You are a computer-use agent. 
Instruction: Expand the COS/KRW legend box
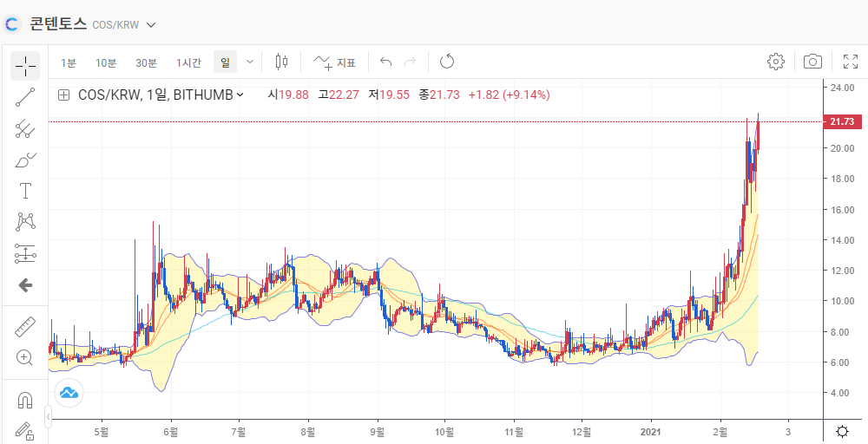pos(64,95)
